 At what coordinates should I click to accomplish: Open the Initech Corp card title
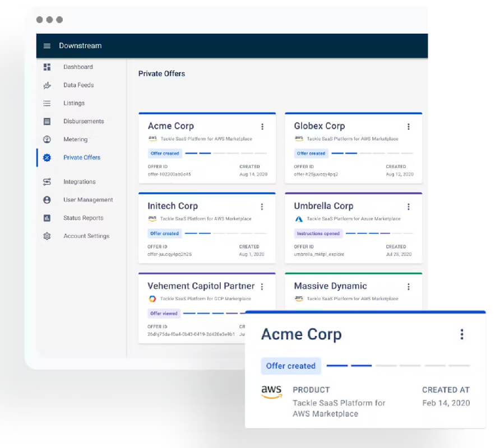coord(173,206)
